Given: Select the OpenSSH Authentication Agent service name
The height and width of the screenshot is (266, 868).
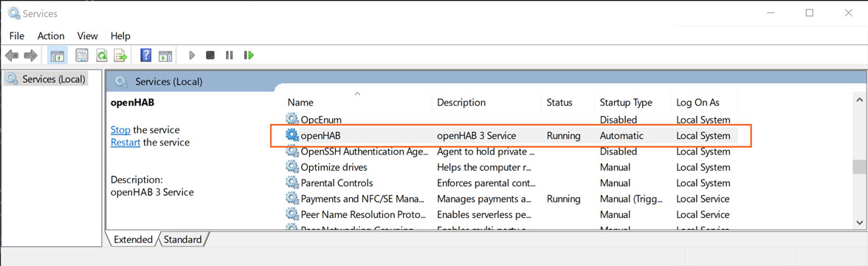Looking at the screenshot, I should pyautogui.click(x=365, y=151).
